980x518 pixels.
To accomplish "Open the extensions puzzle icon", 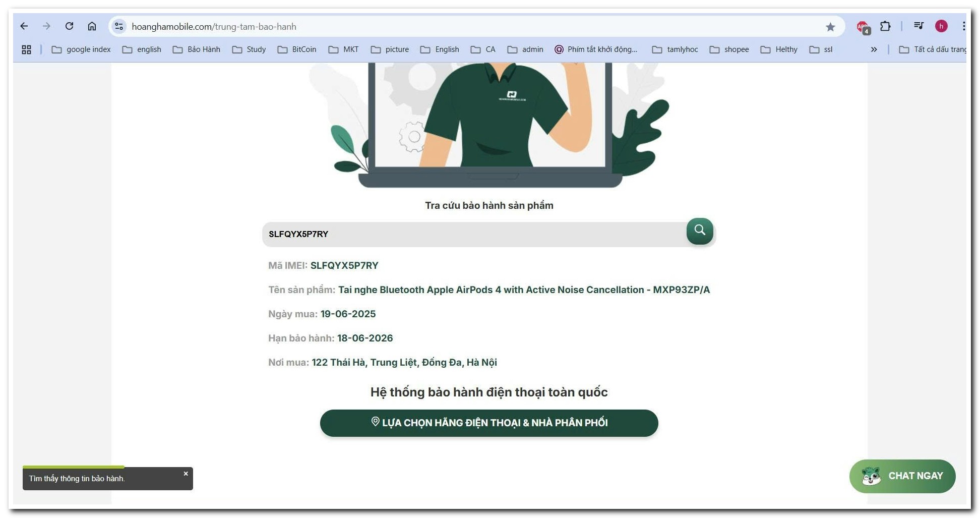I will click(x=885, y=26).
